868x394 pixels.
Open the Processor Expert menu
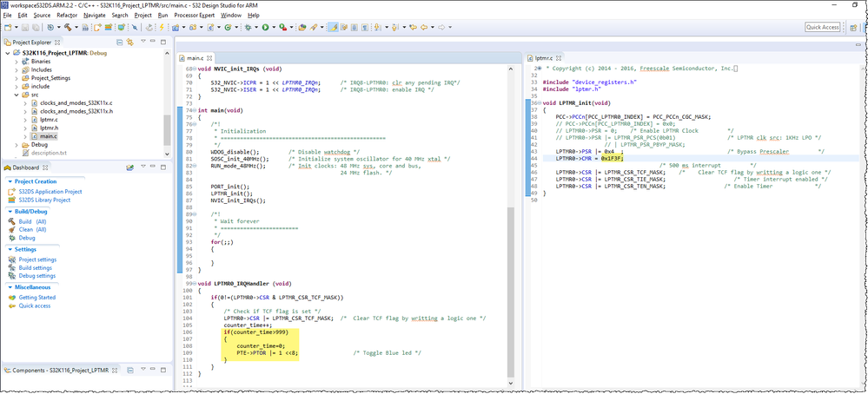[195, 15]
